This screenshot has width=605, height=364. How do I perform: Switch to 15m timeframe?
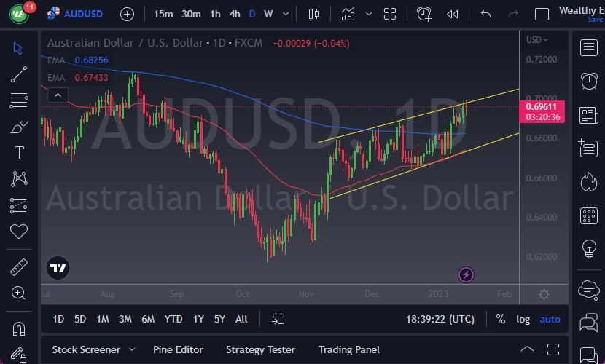(x=163, y=15)
